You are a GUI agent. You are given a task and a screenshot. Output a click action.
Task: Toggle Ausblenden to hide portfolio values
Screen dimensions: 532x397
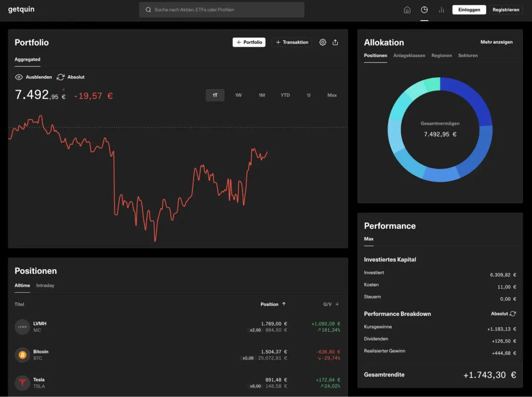coord(34,77)
